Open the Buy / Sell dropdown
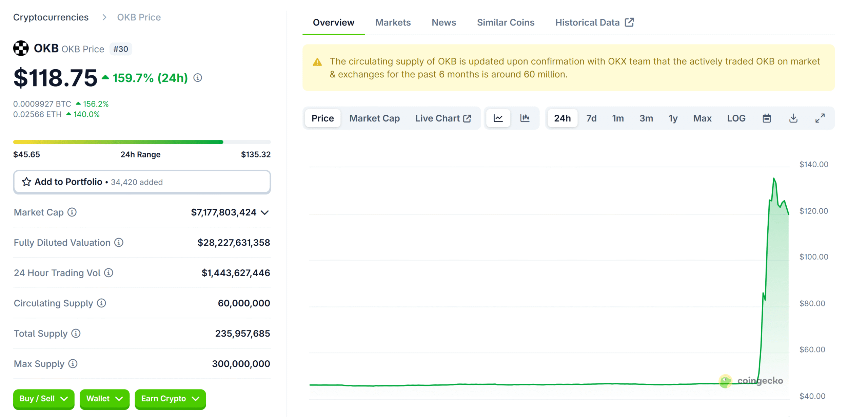Screen dimensions: 868x417 tap(43, 399)
